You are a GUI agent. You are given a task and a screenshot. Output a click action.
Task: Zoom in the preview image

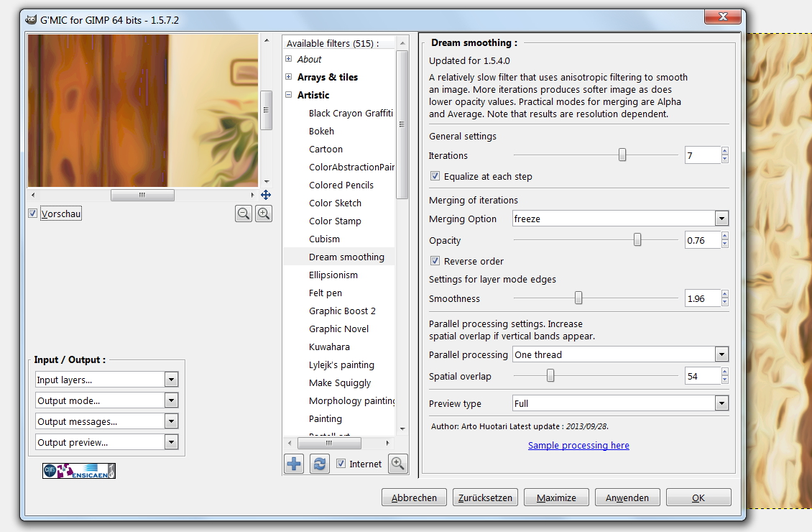(264, 214)
